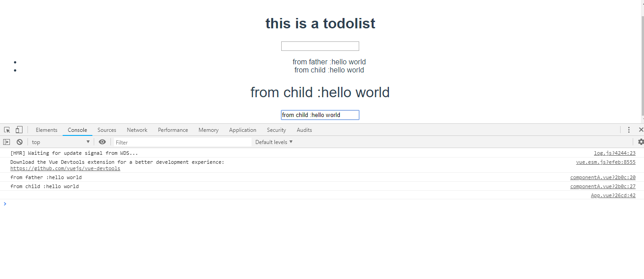This screenshot has height=279, width=644.
Task: Open source link componentA.vue?2b0c:20
Action: pos(603,177)
